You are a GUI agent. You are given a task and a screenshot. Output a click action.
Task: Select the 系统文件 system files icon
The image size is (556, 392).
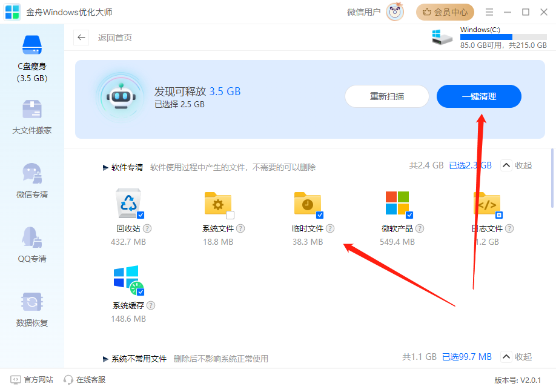coord(218,204)
